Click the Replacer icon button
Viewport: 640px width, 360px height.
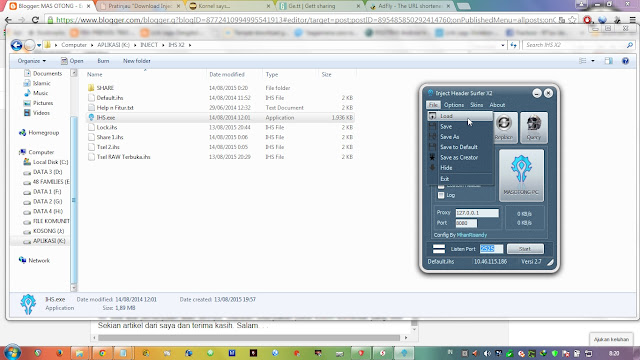[x=504, y=128]
